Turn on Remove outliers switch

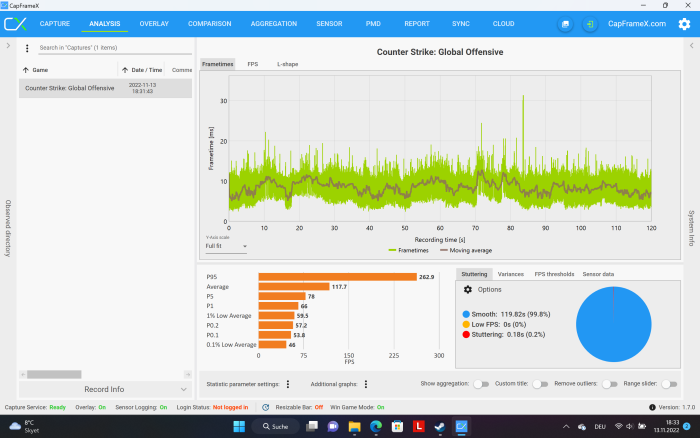[x=607, y=383]
